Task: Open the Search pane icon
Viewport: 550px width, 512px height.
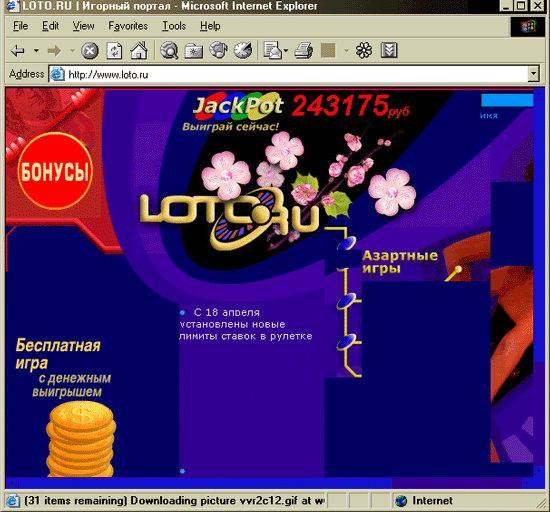Action: 169,50
